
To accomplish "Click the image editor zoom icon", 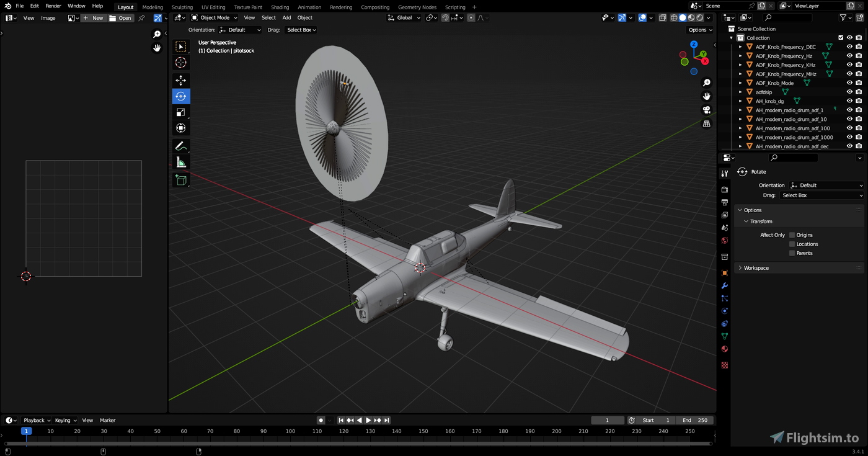I will tap(157, 35).
